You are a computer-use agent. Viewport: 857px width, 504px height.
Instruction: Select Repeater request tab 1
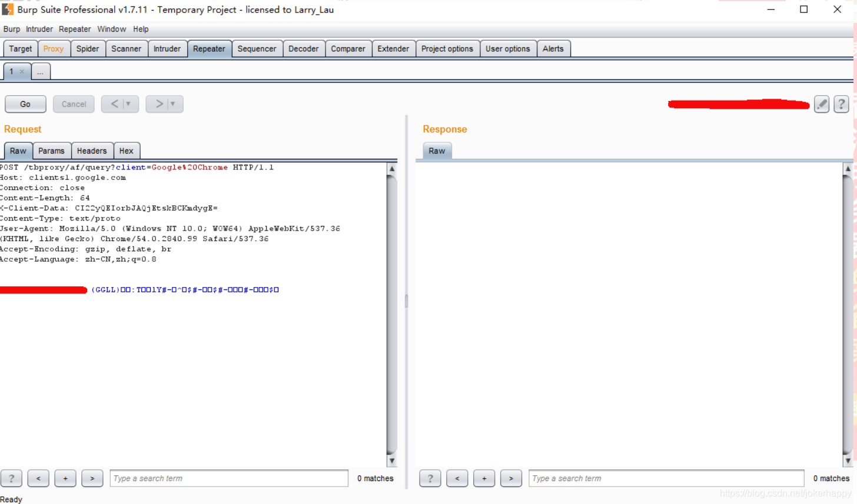(x=11, y=72)
